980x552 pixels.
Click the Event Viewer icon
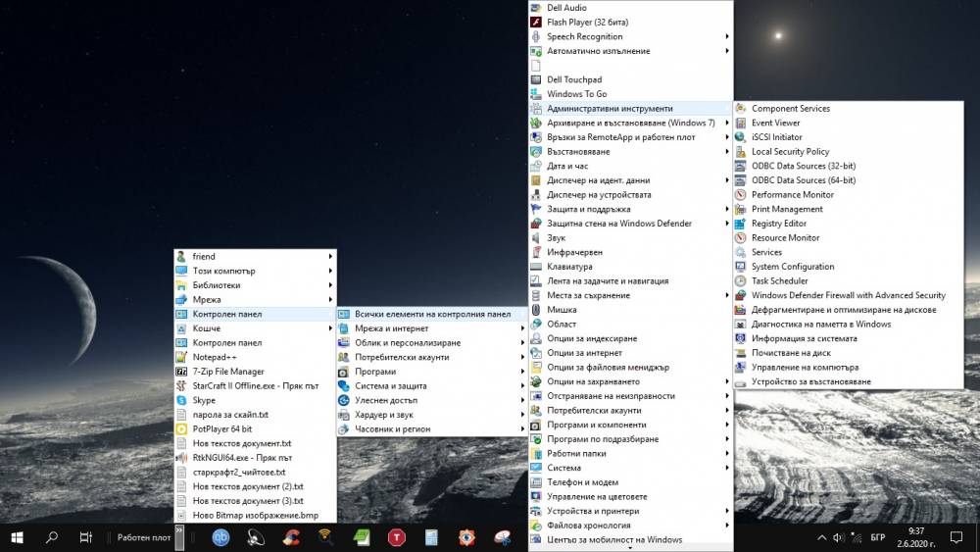741,123
